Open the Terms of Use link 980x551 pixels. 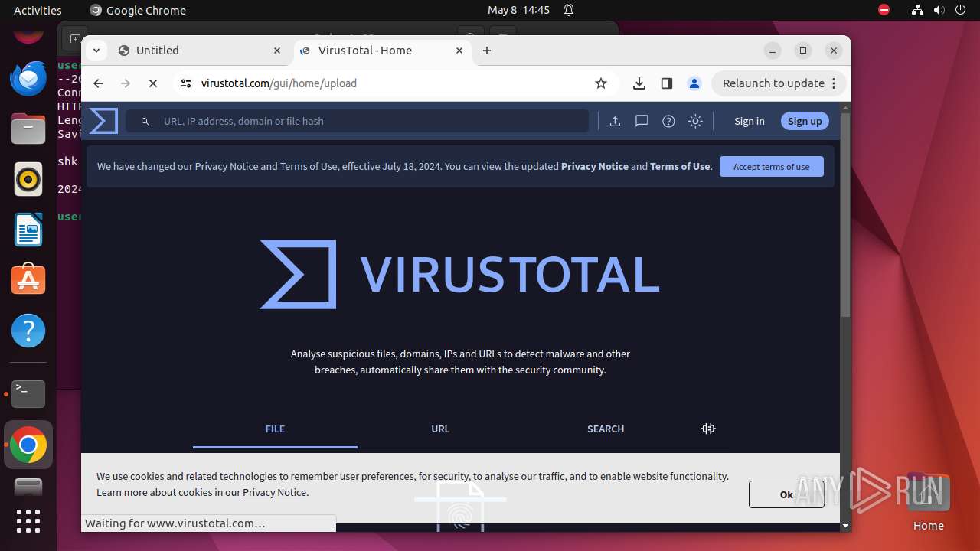(680, 166)
